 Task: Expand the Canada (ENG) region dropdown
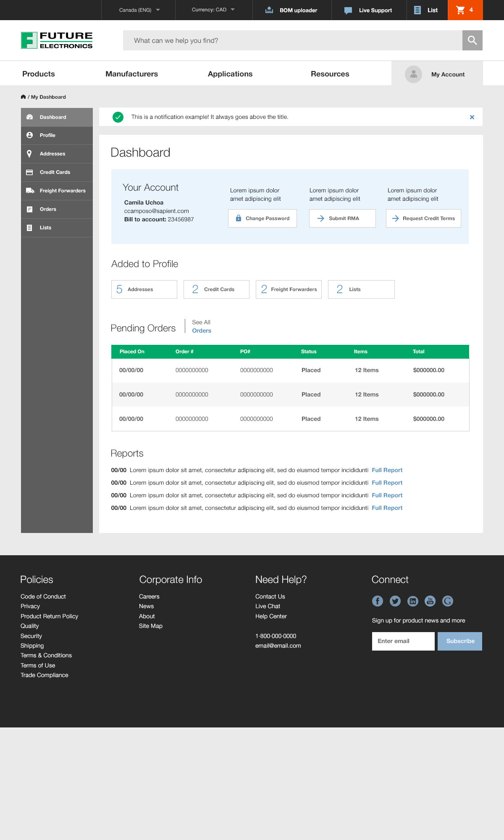139,10
